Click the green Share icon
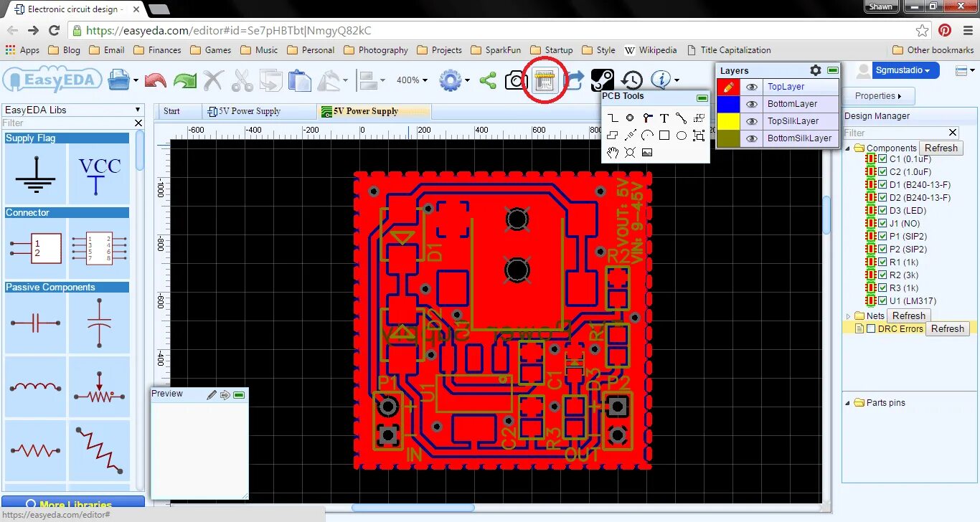This screenshot has height=522, width=980. tap(488, 80)
